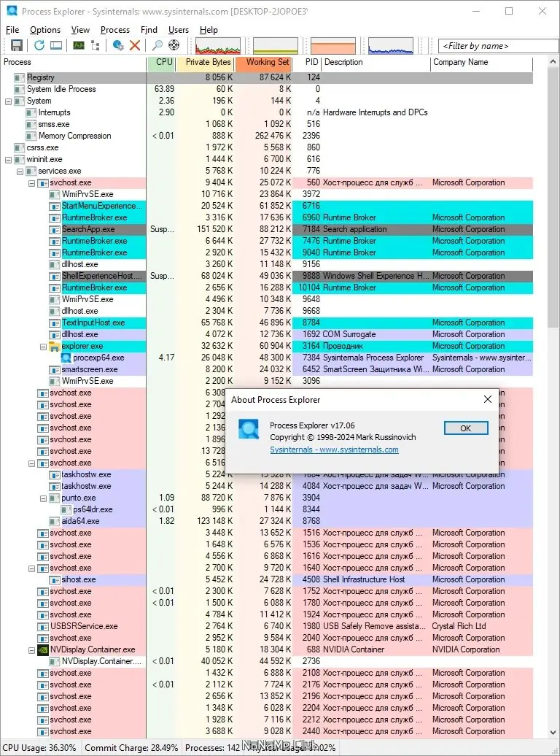Click CPU Usage: 36.30% in status bar
Viewport: 560px width, 756px height.
39,748
